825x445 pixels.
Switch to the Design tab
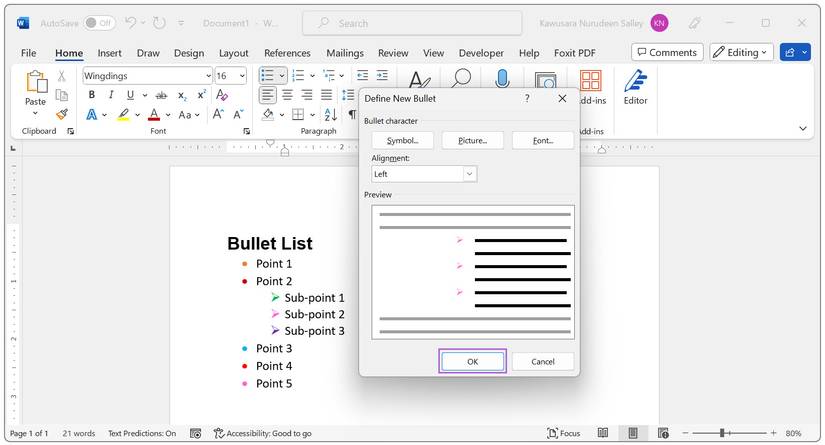(x=189, y=53)
